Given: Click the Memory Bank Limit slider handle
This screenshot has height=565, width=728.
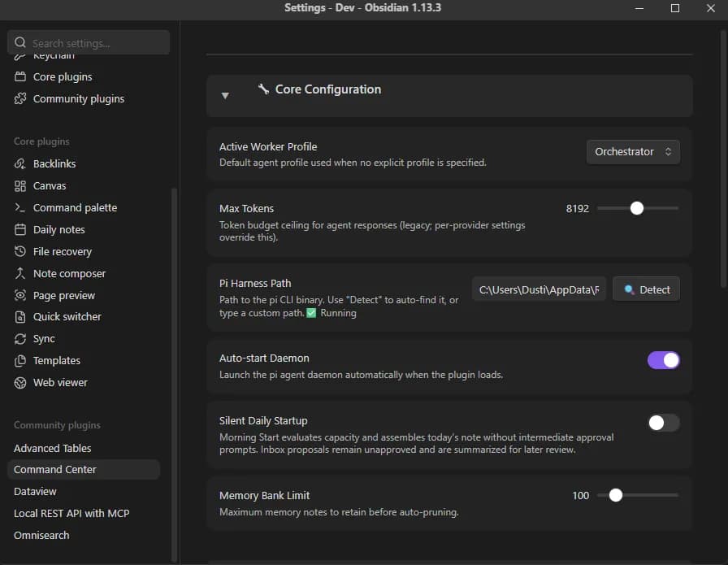Looking at the screenshot, I should 616,495.
